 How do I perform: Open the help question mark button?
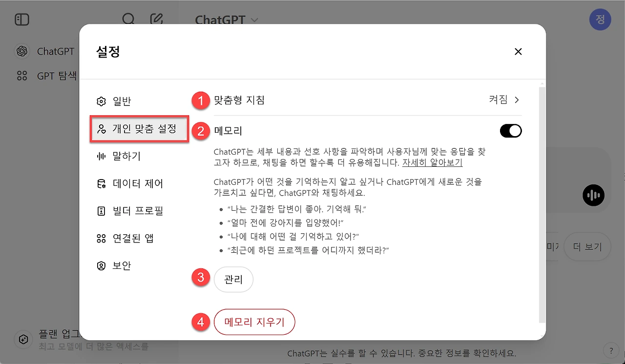pos(611,350)
